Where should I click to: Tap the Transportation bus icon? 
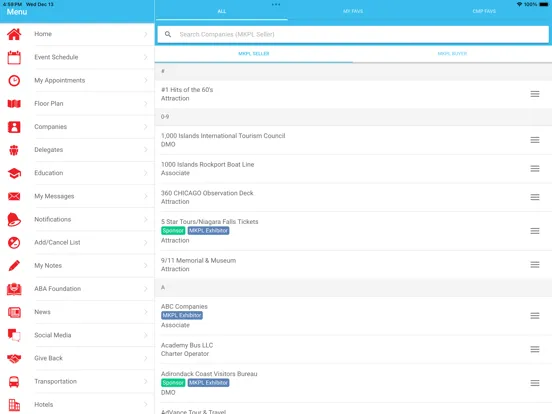[x=14, y=382]
